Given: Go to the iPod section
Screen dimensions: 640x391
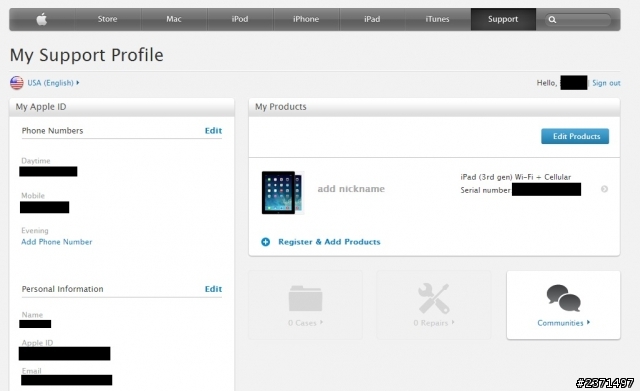Looking at the screenshot, I should 240,19.
